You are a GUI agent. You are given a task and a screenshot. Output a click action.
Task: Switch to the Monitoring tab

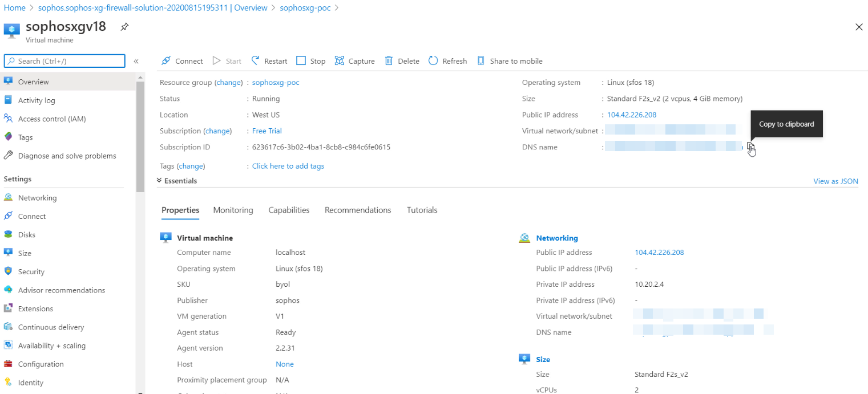[233, 210]
